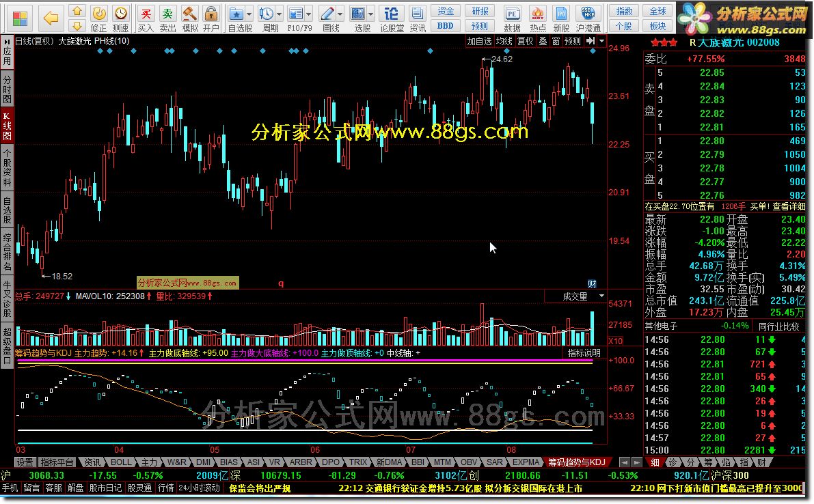Toggle 叠 overlay mode
The height and width of the screenshot is (504, 814).
point(543,41)
